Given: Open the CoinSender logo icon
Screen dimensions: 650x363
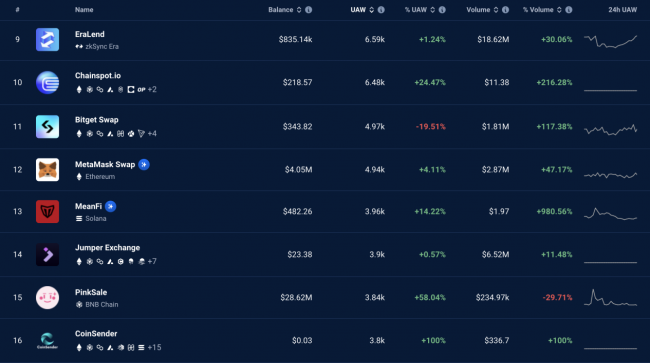Looking at the screenshot, I should click(47, 341).
